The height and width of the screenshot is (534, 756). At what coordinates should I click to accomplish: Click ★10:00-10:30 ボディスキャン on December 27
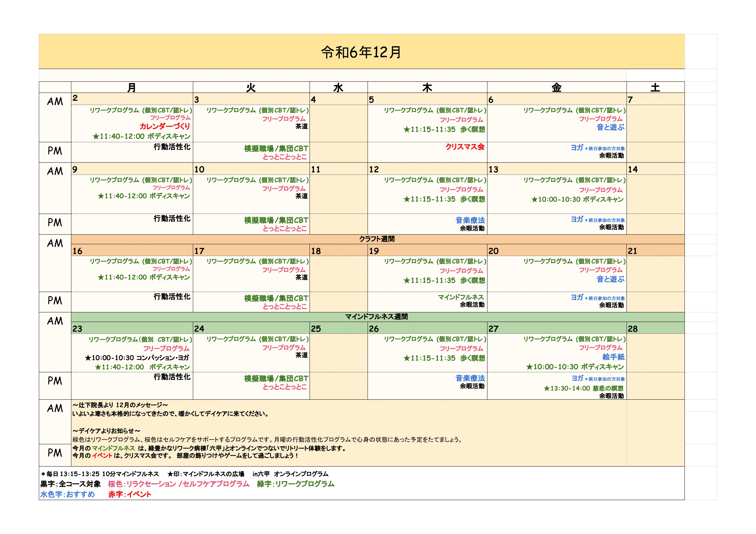[575, 366]
